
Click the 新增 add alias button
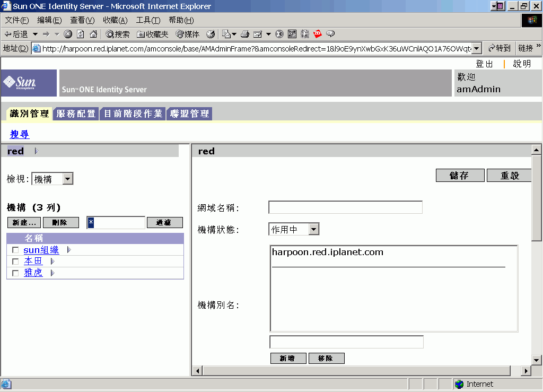click(x=288, y=358)
